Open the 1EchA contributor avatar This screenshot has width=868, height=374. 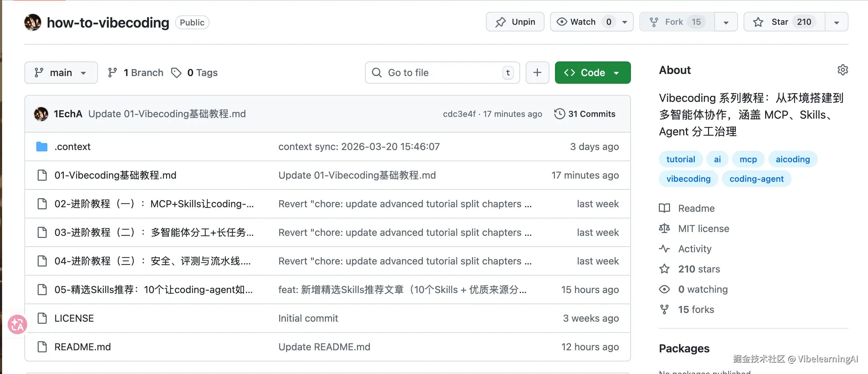click(41, 114)
